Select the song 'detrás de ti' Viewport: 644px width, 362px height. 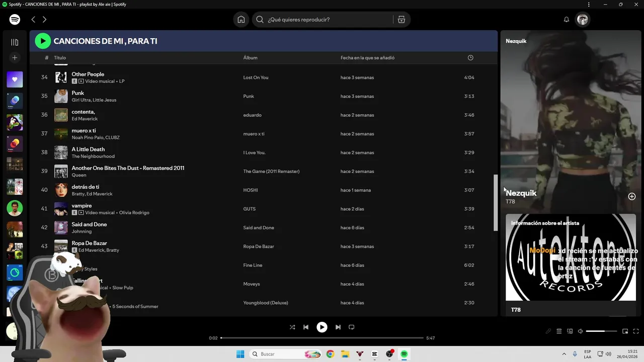coord(85,187)
